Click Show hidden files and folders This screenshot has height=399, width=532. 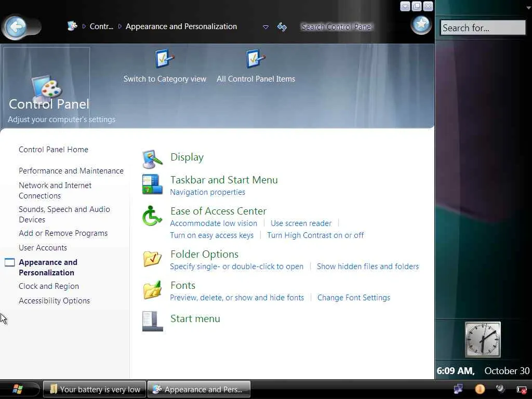coord(368,267)
